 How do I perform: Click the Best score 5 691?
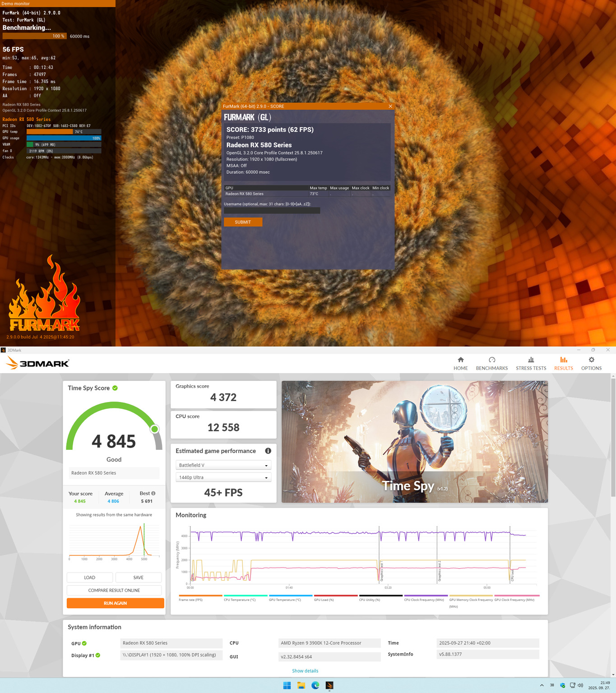tap(147, 501)
